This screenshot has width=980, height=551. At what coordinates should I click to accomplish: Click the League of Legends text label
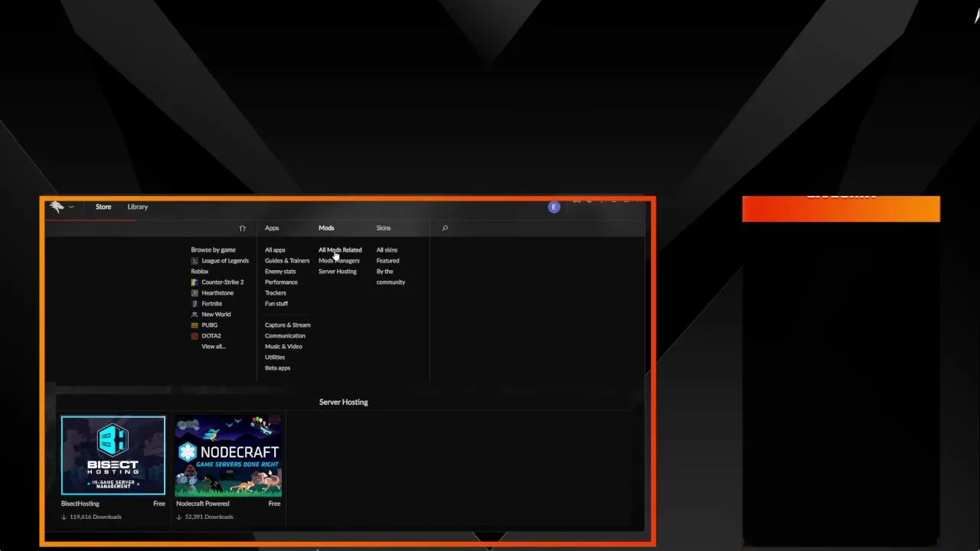tap(225, 261)
